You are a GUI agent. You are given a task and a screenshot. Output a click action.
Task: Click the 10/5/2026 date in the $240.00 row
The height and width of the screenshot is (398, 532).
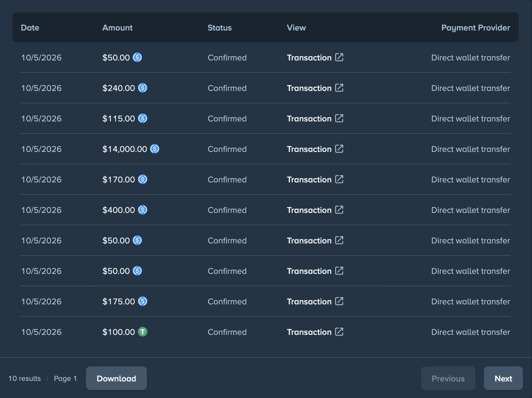click(x=41, y=88)
